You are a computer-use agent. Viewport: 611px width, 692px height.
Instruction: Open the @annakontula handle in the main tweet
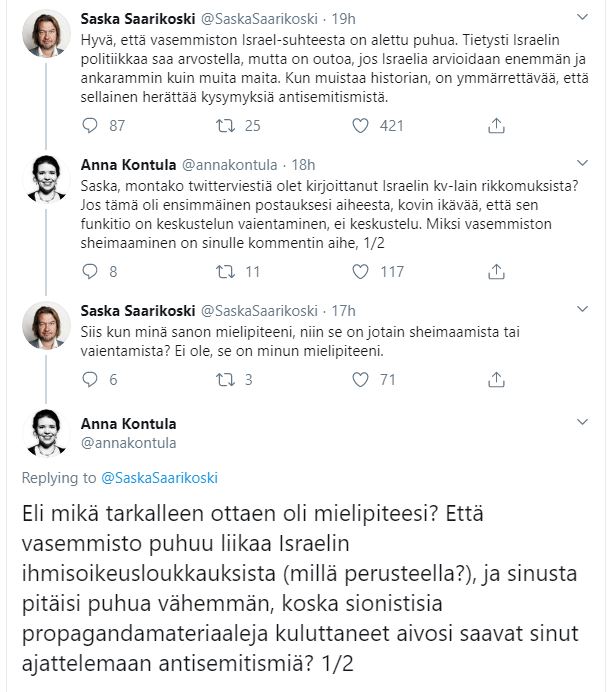pos(128,443)
